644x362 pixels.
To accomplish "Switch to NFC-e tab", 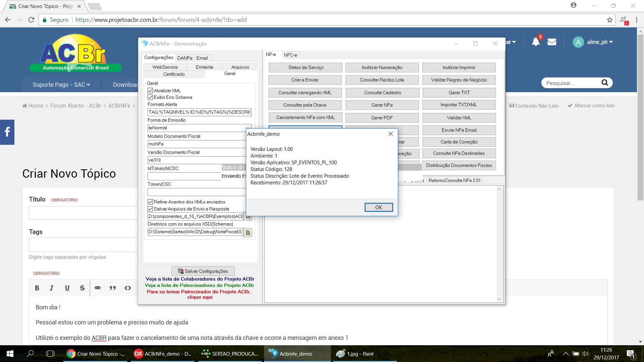I will [x=290, y=55].
